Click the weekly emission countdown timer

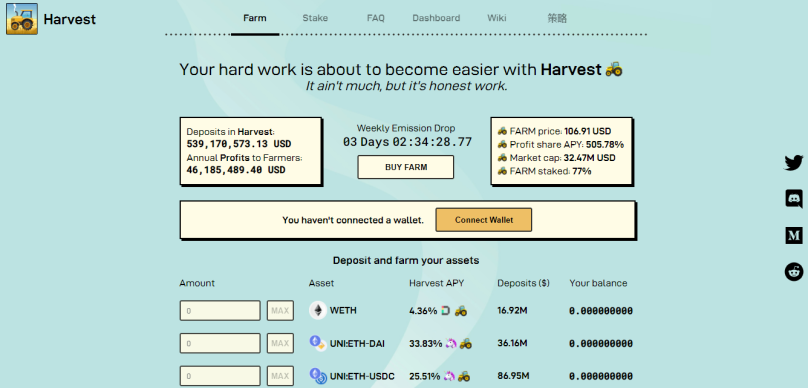407,142
